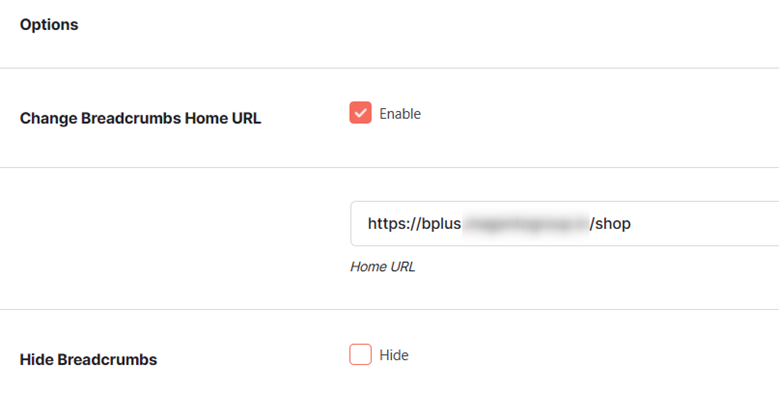Click the divider line above the Hide Breadcrumbs row
Viewport: 779px width, 393px height.
[x=390, y=310]
